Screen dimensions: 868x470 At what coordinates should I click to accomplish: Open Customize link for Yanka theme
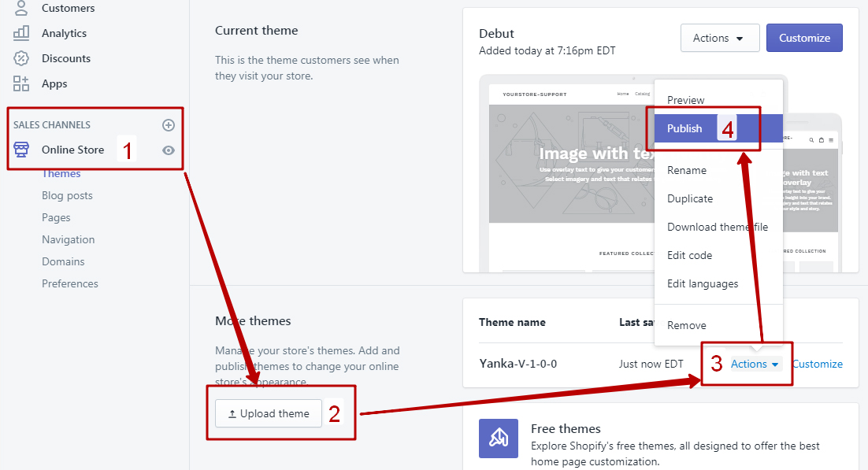818,364
